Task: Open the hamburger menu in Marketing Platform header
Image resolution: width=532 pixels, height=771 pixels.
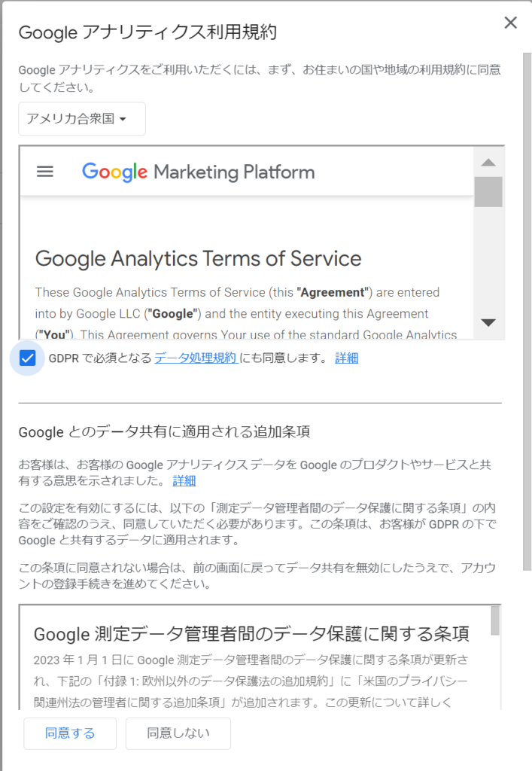Action: coord(45,172)
